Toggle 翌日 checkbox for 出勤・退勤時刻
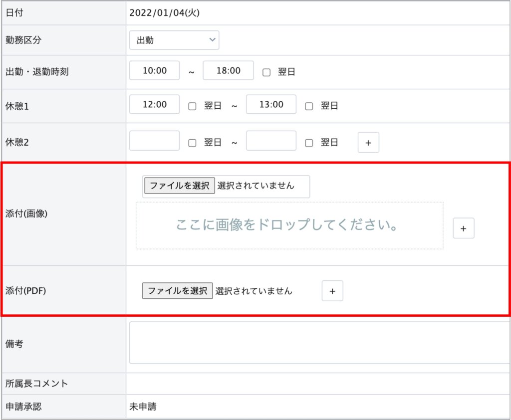The image size is (511, 420). click(x=266, y=72)
